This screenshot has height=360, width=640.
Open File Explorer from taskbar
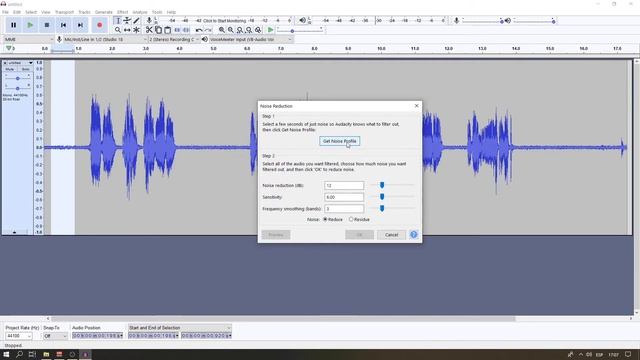[46, 354]
